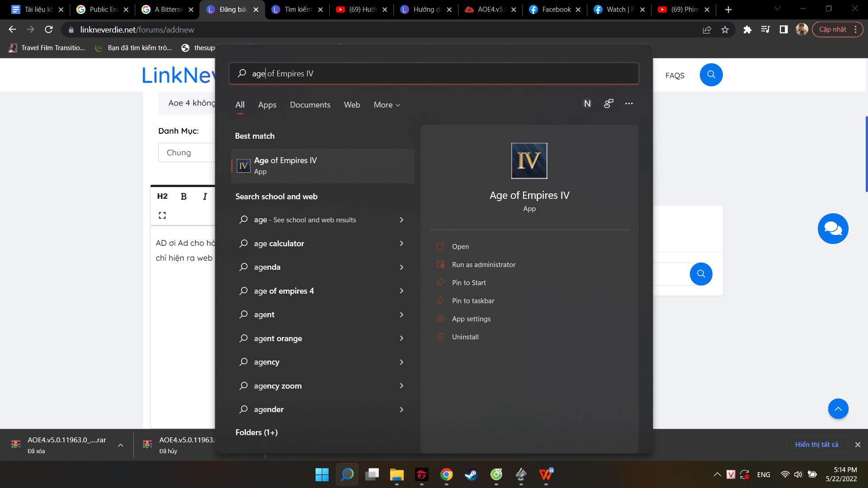Screen dimensions: 868x488
Task: Expand 'age calculator' suggestion arrow
Action: [401, 244]
